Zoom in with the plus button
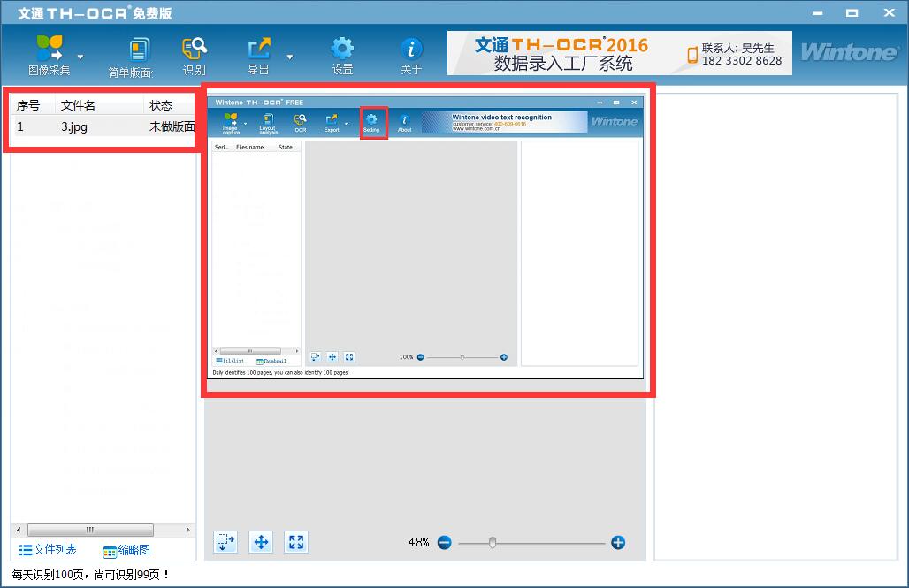This screenshot has height=588, width=909. [x=618, y=543]
